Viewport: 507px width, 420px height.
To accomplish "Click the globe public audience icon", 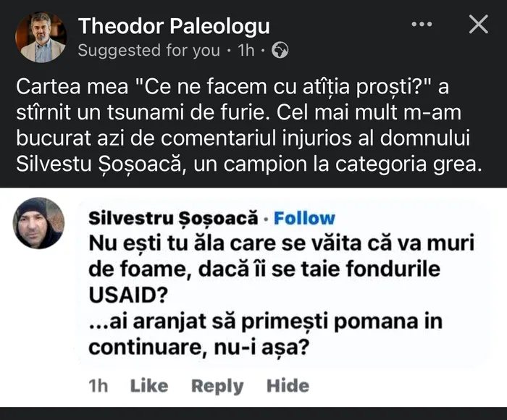I will (x=280, y=51).
